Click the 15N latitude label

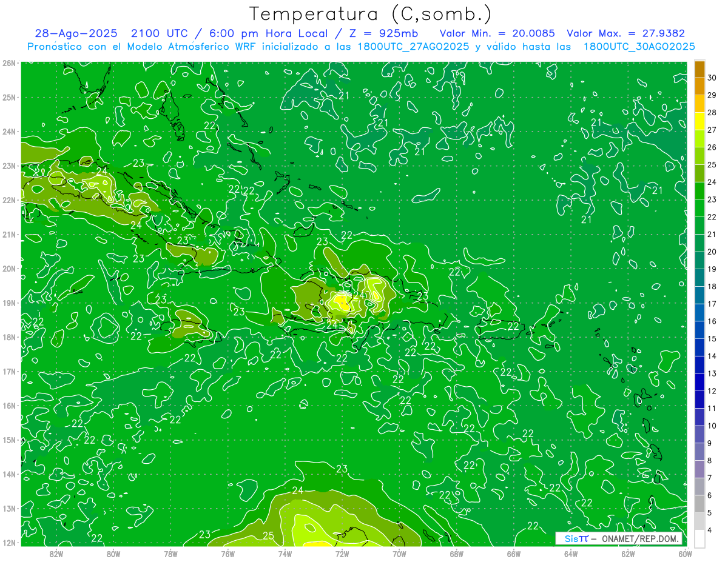point(8,440)
